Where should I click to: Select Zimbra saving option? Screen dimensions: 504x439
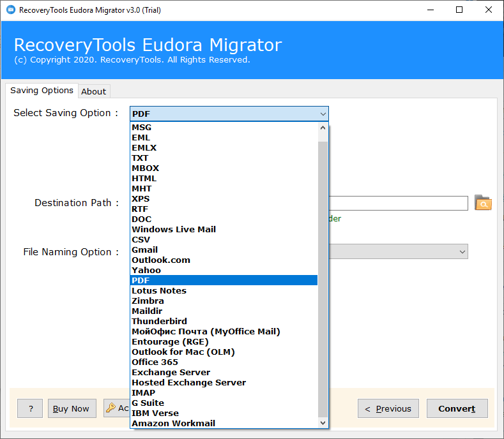point(224,301)
